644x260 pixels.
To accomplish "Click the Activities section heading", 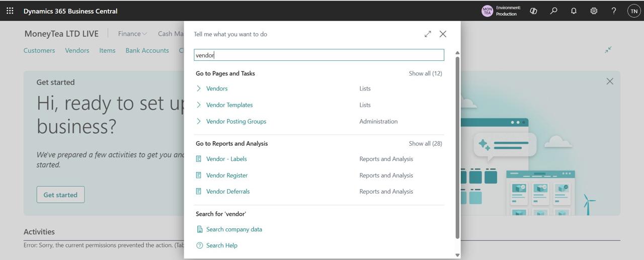I will [x=39, y=232].
